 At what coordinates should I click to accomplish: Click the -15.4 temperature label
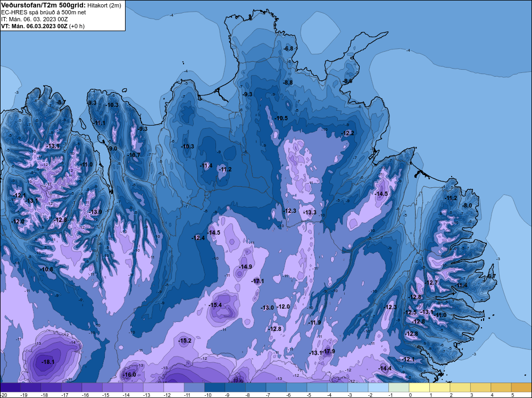(215, 305)
